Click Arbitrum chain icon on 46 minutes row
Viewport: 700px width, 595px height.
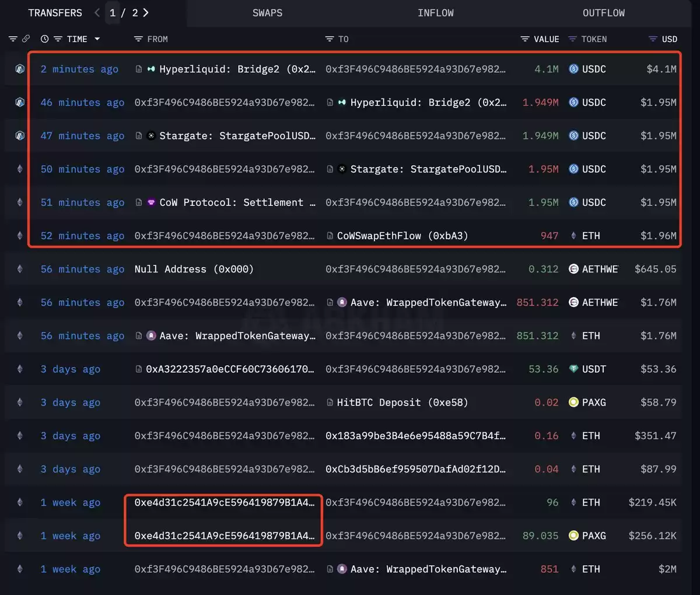(20, 102)
